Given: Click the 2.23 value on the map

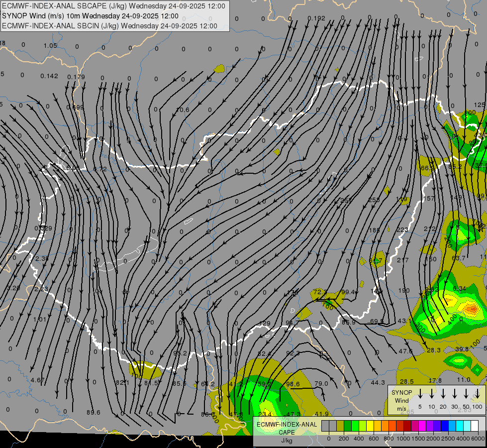Looking at the screenshot, I should coord(41,289).
